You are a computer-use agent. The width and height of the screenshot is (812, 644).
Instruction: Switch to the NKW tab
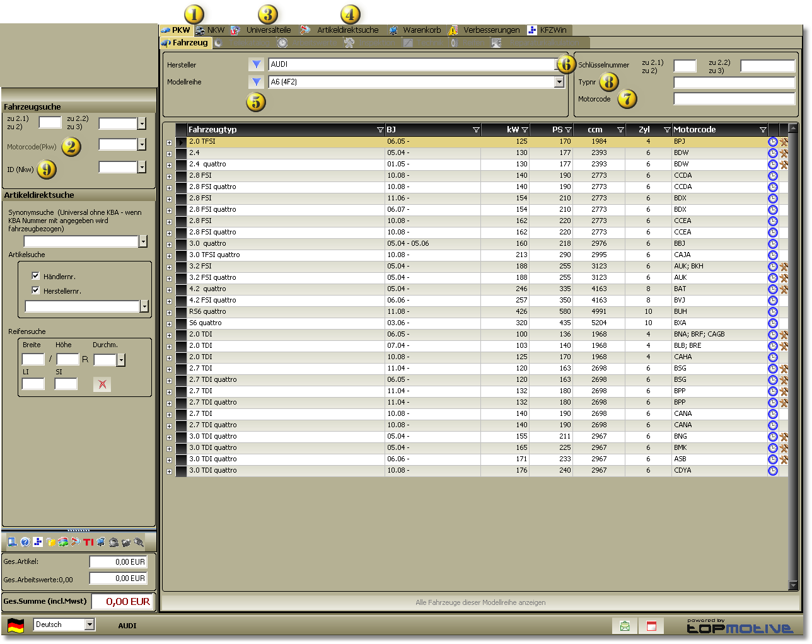pos(210,30)
